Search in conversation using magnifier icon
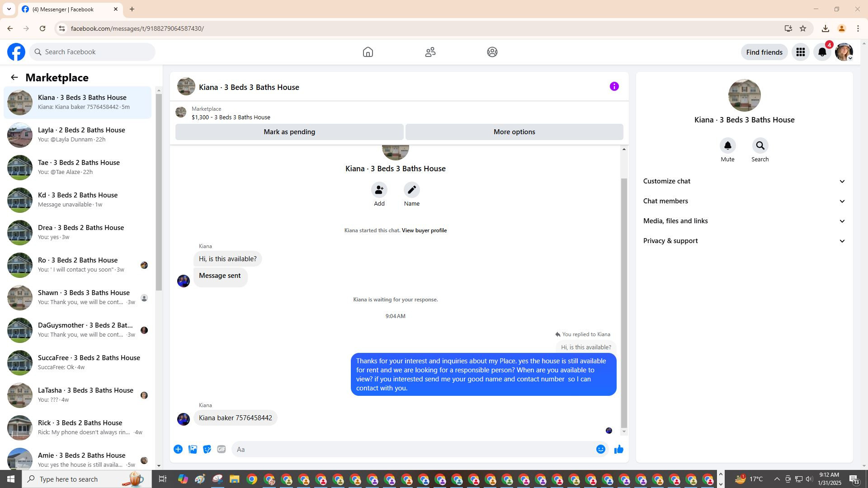868x488 pixels. point(760,145)
